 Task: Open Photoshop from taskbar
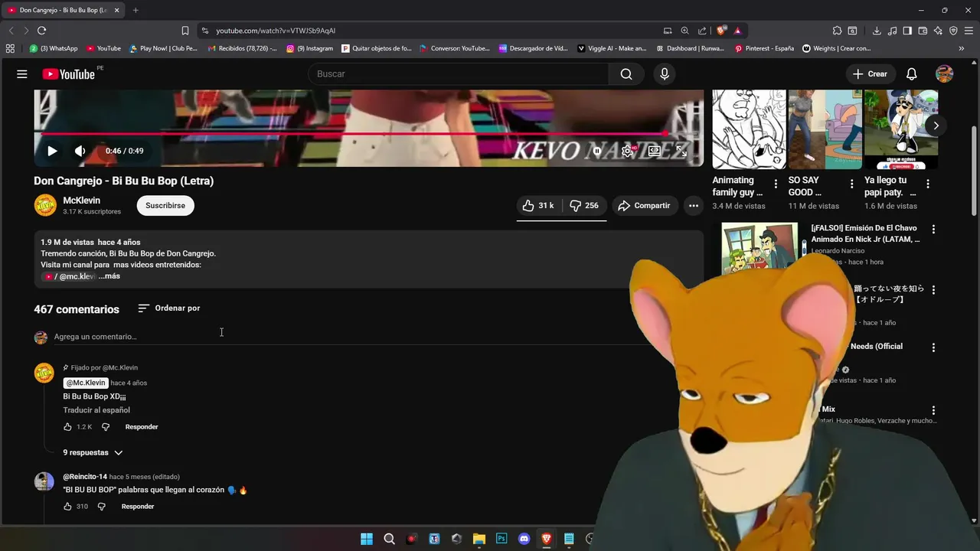(x=501, y=539)
